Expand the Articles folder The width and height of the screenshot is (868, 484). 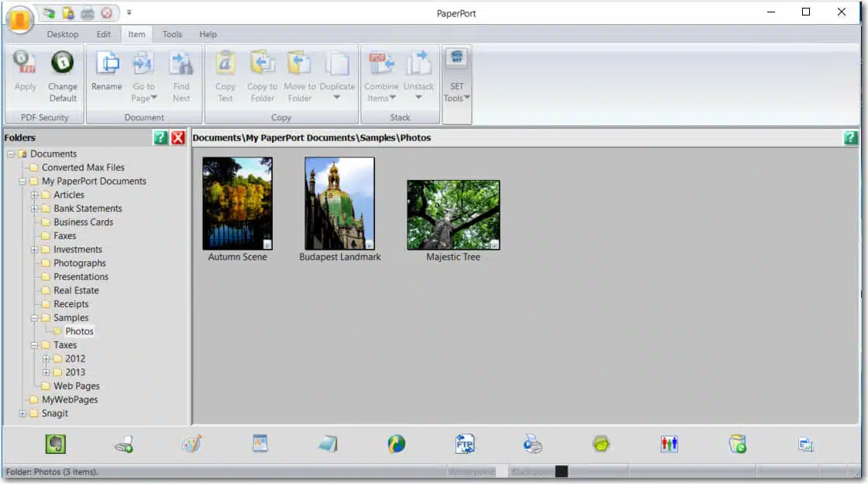click(x=34, y=195)
